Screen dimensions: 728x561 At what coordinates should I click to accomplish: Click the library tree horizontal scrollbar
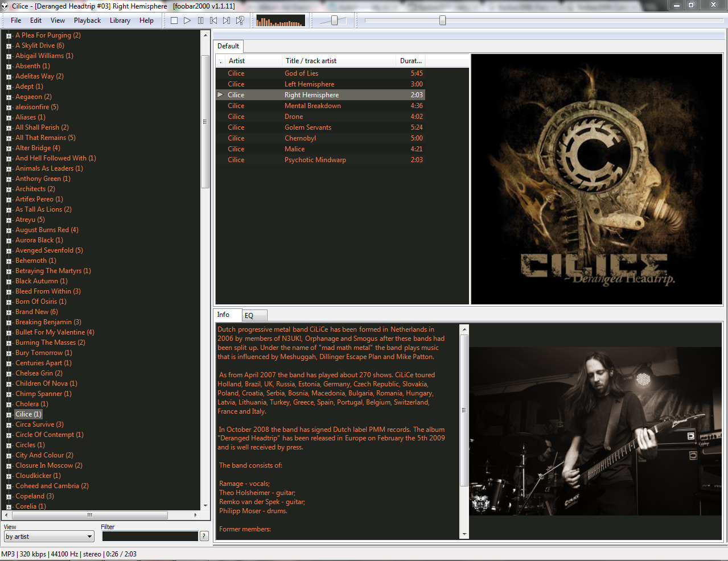pos(89,515)
